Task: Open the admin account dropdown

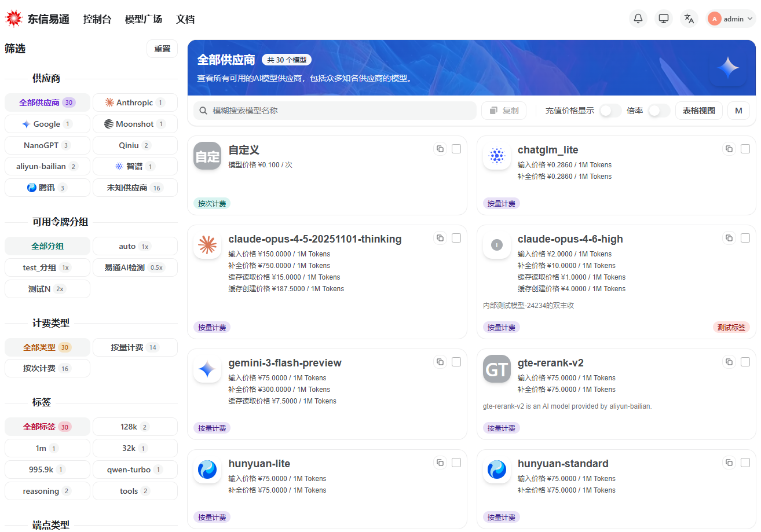Action: point(731,19)
